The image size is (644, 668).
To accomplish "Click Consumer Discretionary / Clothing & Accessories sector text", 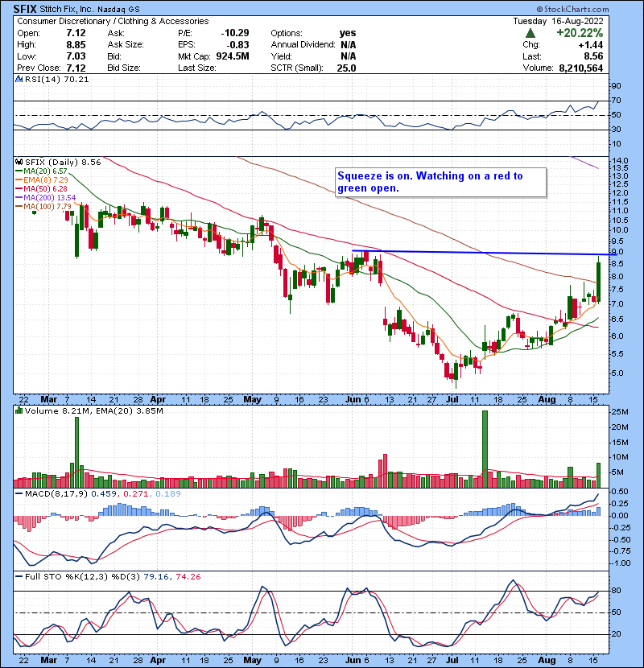I will pyautogui.click(x=113, y=21).
